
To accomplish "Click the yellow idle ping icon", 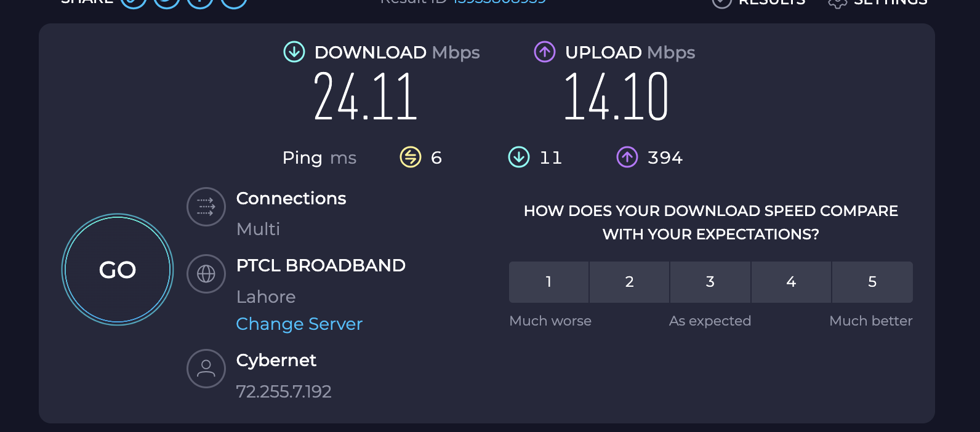I will point(411,157).
